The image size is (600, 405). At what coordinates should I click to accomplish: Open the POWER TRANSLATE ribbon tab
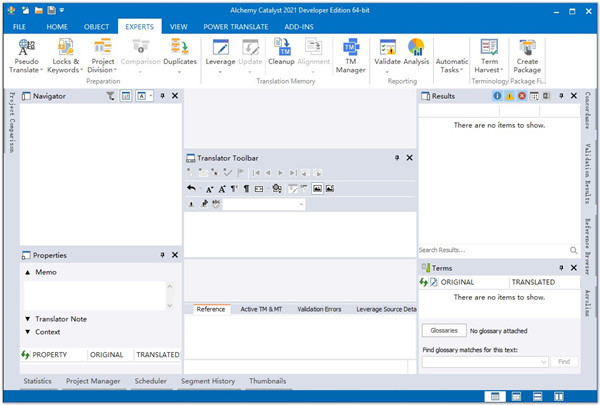[x=236, y=27]
